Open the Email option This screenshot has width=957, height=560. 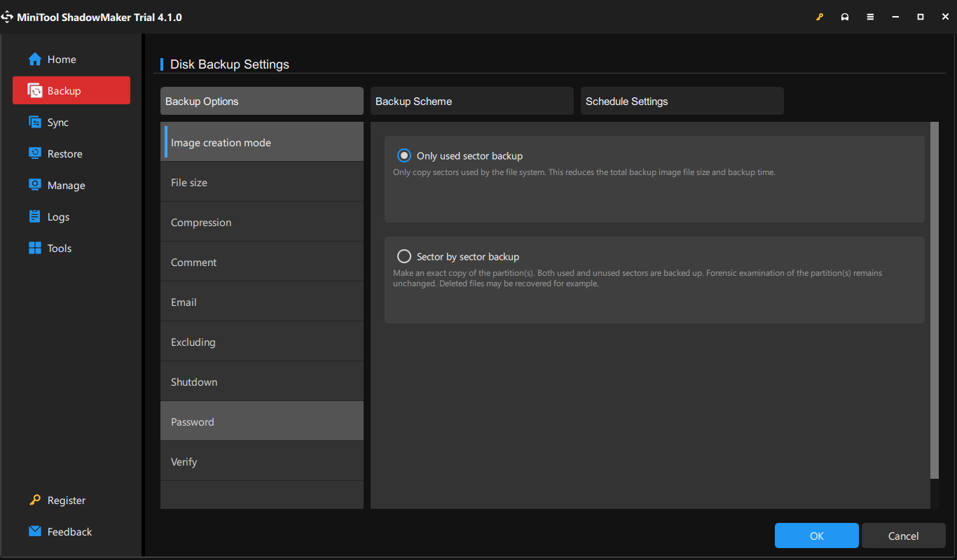[262, 302]
